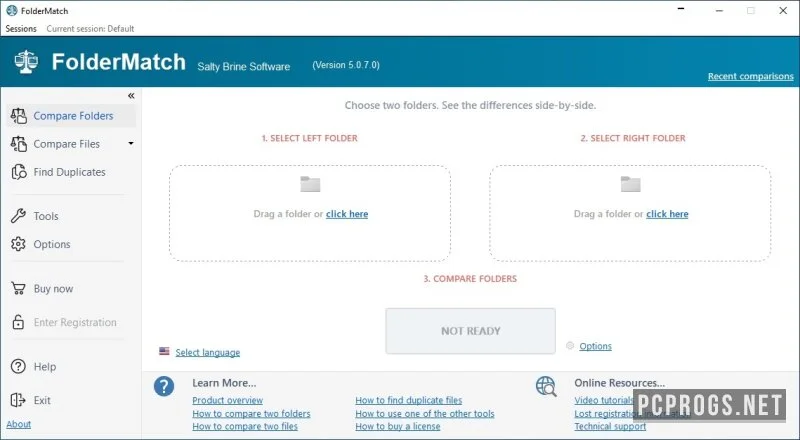Click the Enter Registration padlock icon

18,322
